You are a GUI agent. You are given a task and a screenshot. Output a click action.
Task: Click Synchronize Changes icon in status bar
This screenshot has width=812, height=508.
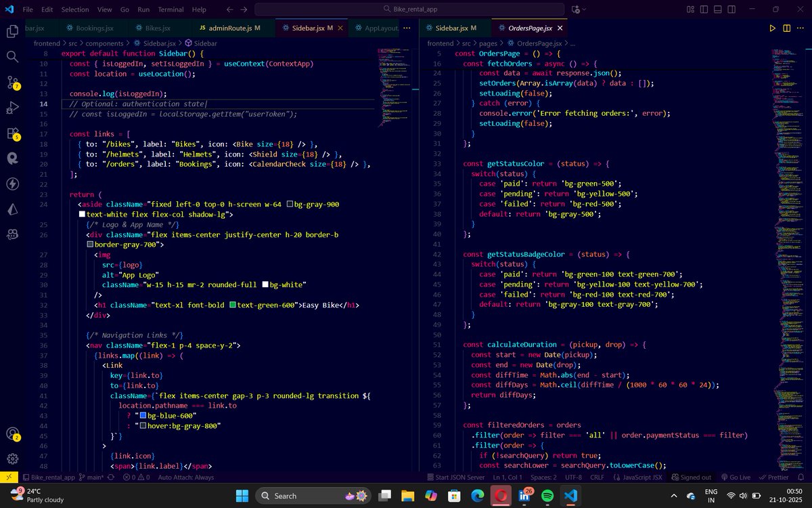click(x=110, y=477)
